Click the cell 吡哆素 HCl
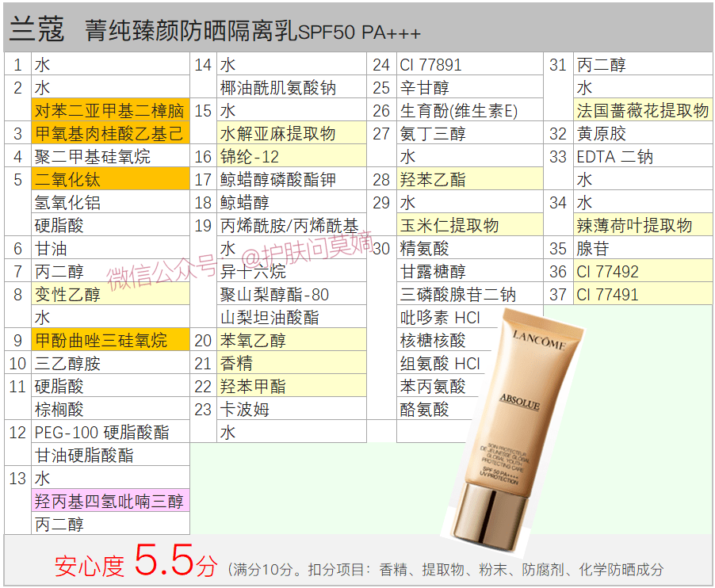The height and width of the screenshot is (588, 715). click(x=449, y=317)
